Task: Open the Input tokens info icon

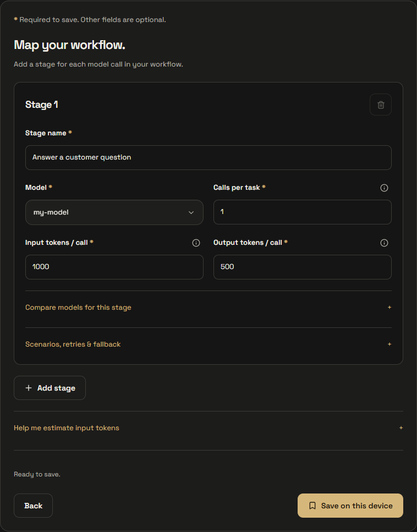Action: tap(196, 243)
